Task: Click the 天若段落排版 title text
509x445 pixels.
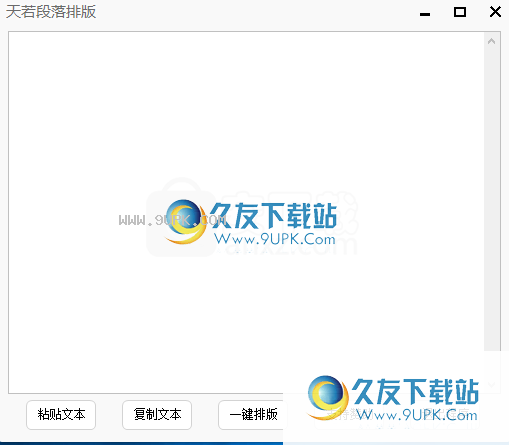Action: (51, 12)
